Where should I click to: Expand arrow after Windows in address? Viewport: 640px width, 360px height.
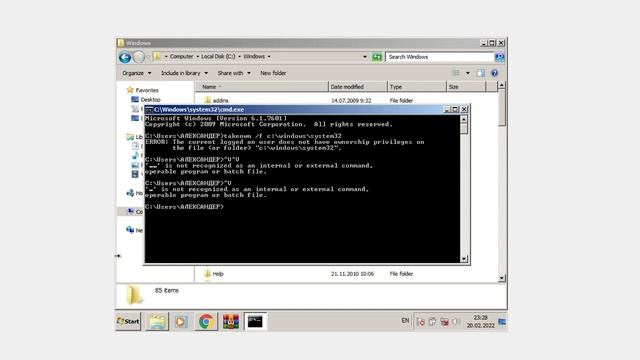pos(269,56)
